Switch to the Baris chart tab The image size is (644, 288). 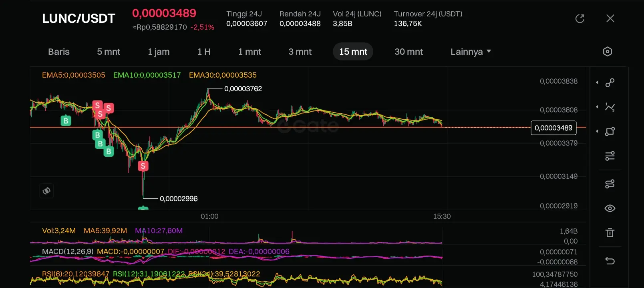pyautogui.click(x=59, y=52)
